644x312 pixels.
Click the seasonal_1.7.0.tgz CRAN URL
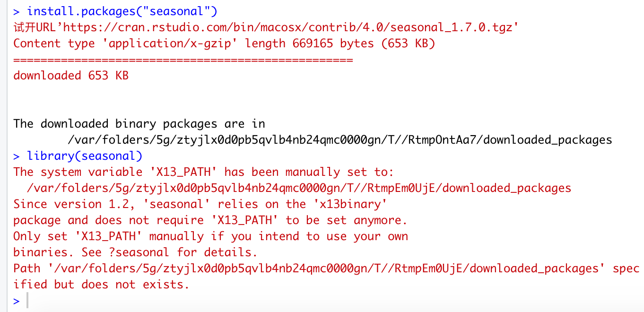tap(303, 27)
